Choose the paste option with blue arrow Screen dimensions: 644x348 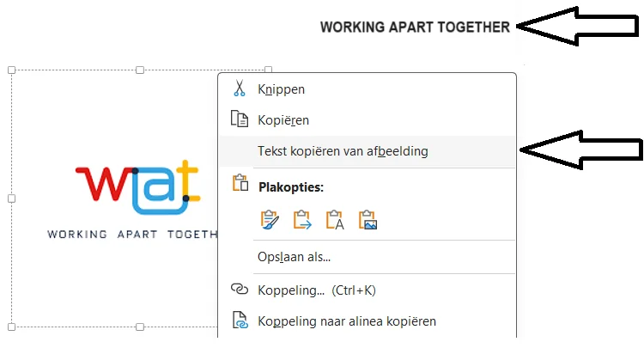pyautogui.click(x=303, y=220)
